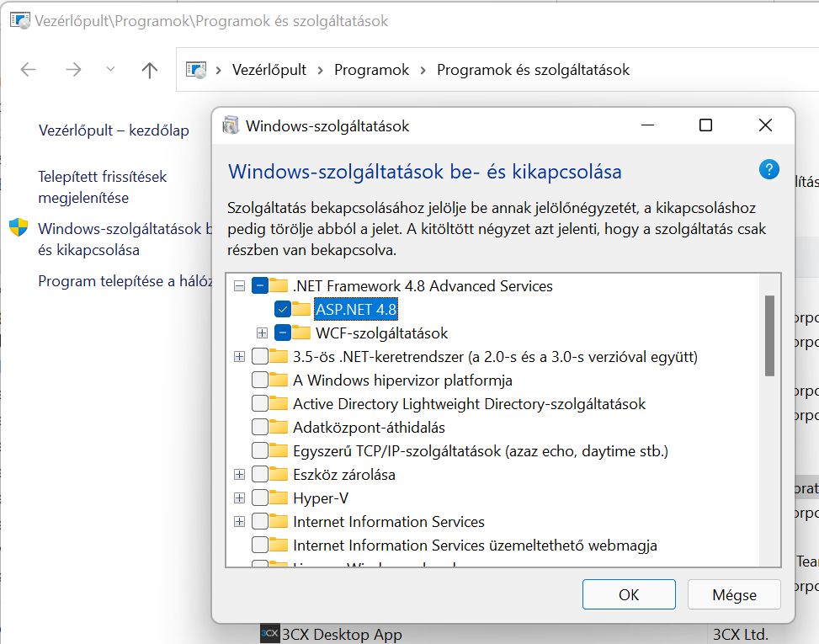Minimize the Windows-szolgáltatások dialog
Screen dimensions: 819x644
tap(647, 125)
